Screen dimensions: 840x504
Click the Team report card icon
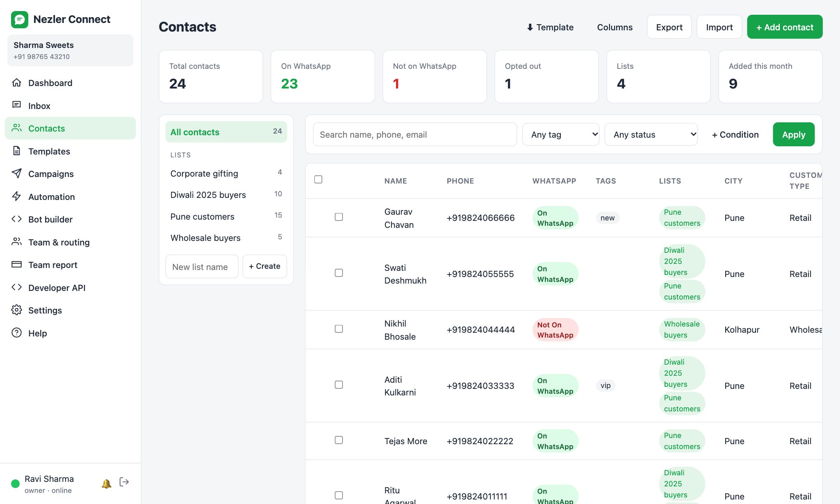point(16,264)
